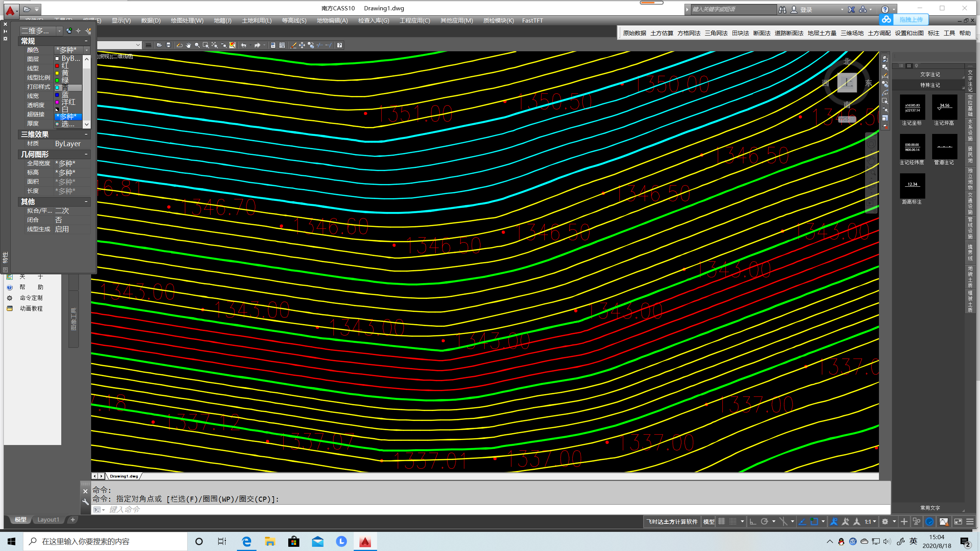
Task: Select the zoom window tool
Action: point(206,45)
